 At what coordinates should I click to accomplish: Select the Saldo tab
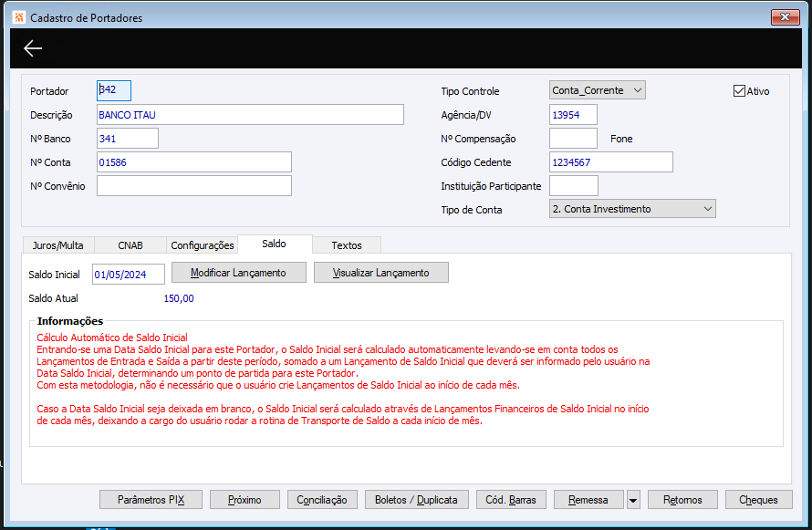click(274, 244)
